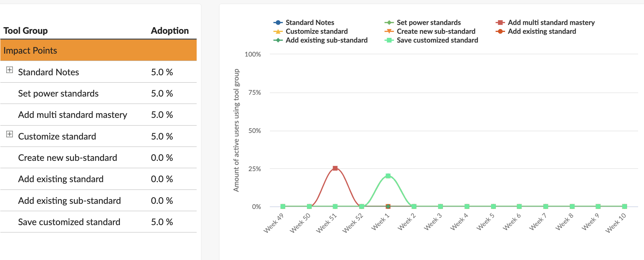644x260 pixels.
Task: Click Save customized standard legend marker icon
Action: tap(389, 40)
